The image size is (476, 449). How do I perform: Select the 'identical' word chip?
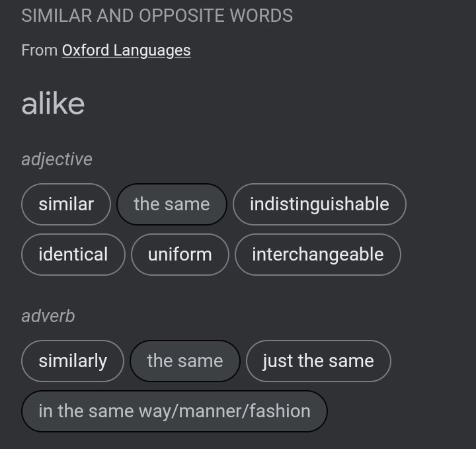tap(73, 255)
